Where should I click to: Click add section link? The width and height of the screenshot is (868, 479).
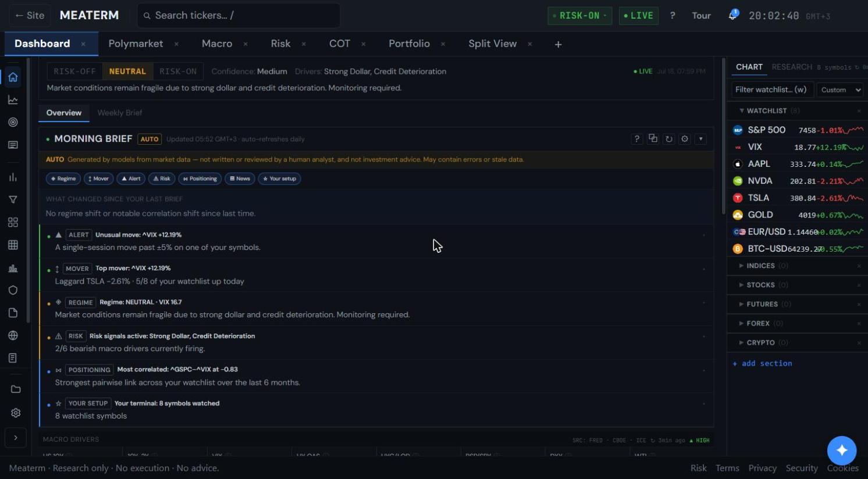pos(762,363)
